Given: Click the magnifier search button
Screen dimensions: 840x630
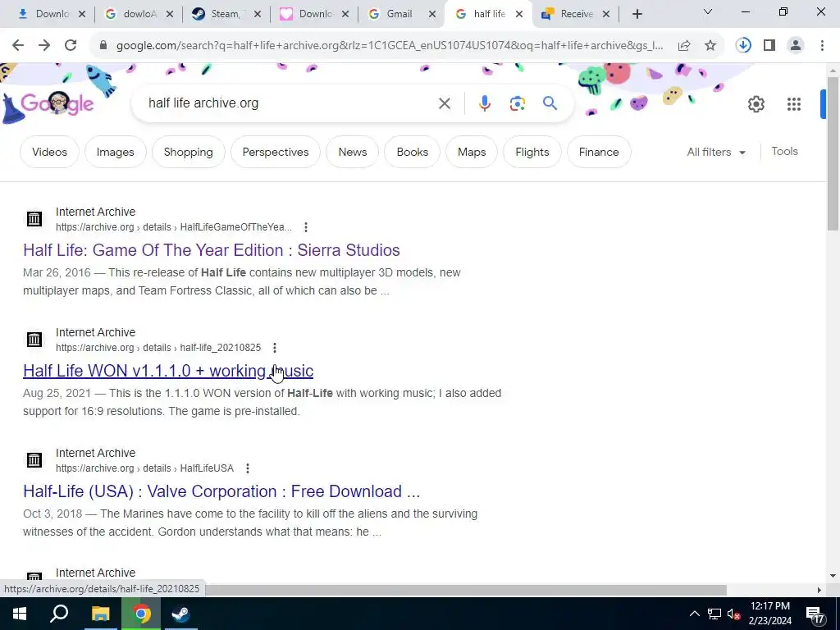Looking at the screenshot, I should (550, 103).
